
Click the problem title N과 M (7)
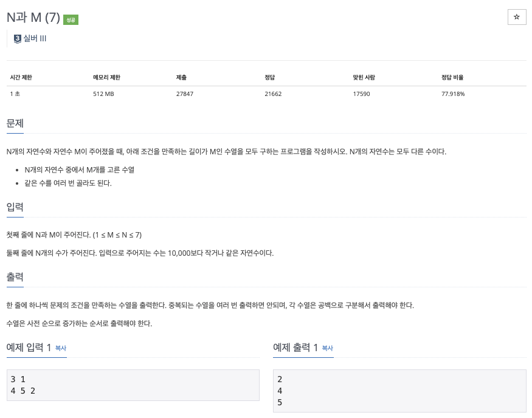33,17
